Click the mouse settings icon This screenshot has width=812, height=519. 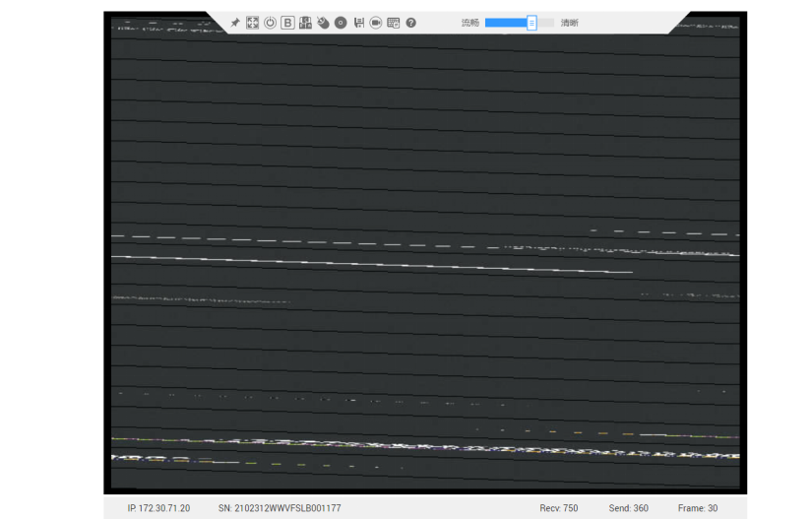[323, 23]
